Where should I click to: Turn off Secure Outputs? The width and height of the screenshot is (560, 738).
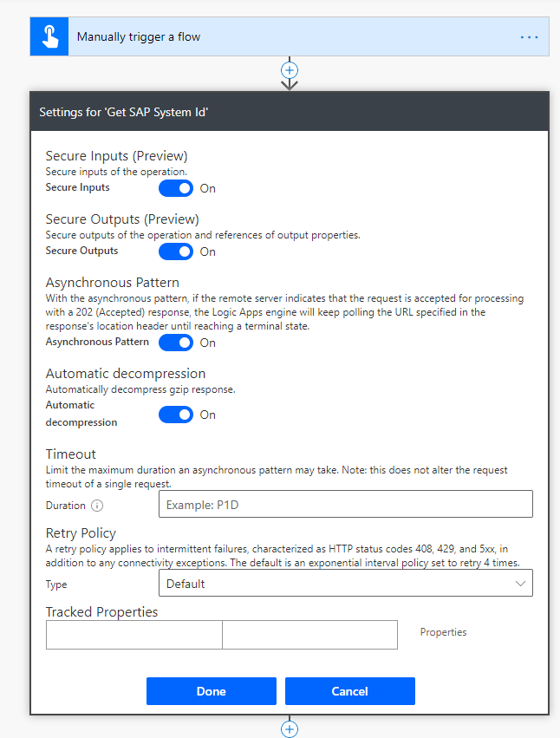[176, 251]
